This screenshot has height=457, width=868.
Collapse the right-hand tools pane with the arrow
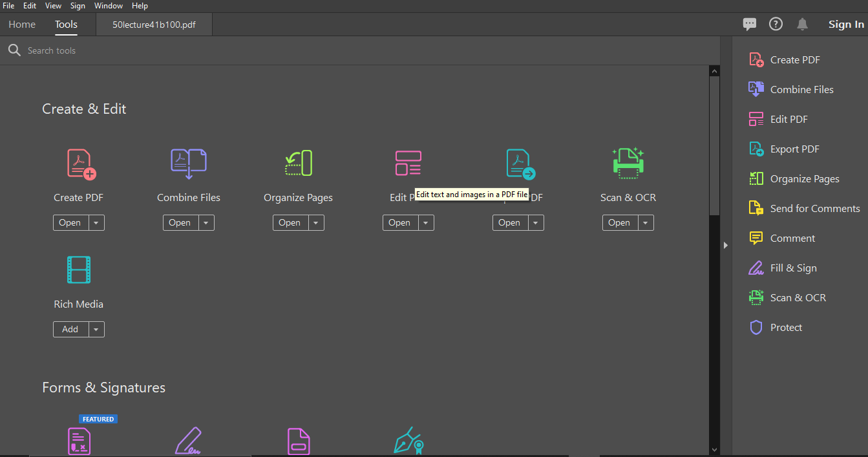click(x=726, y=245)
